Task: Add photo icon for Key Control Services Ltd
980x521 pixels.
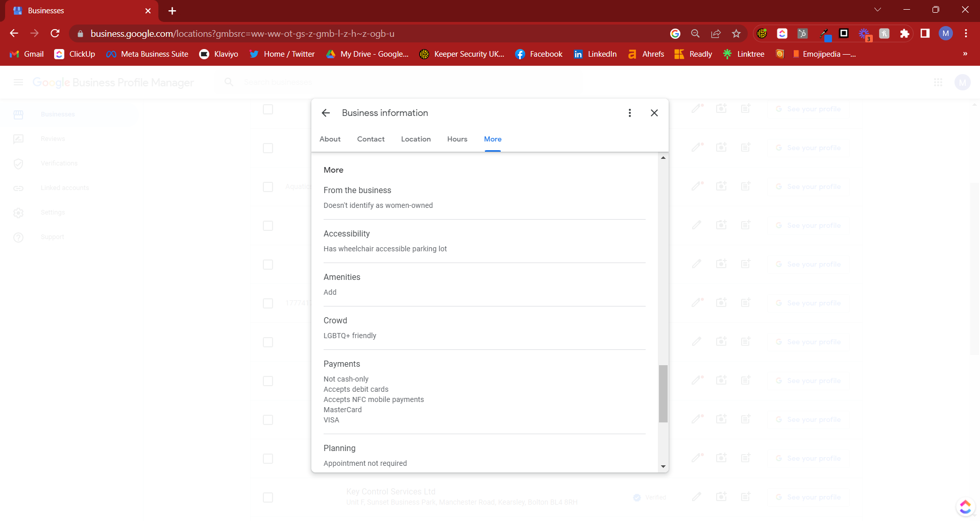Action: coord(721,496)
